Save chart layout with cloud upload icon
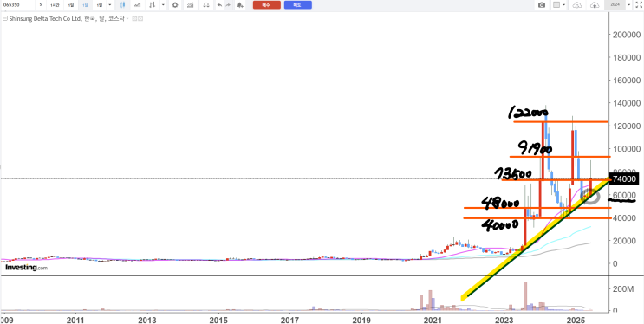The image size is (644, 324). [x=595, y=5]
